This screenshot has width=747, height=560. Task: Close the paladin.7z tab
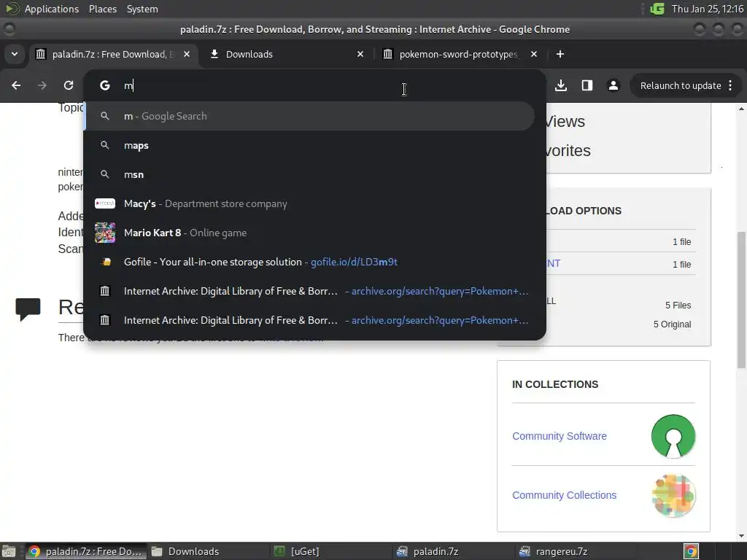[x=187, y=54]
